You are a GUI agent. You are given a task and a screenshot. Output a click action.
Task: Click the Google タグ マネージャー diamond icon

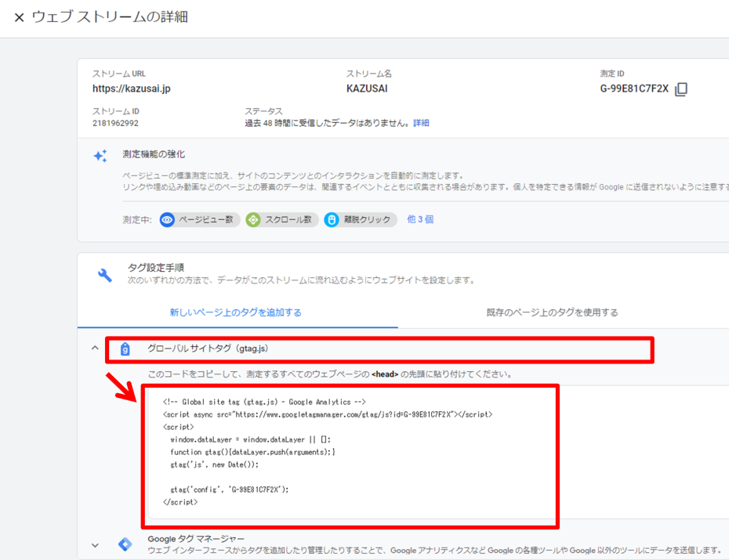[x=125, y=545]
